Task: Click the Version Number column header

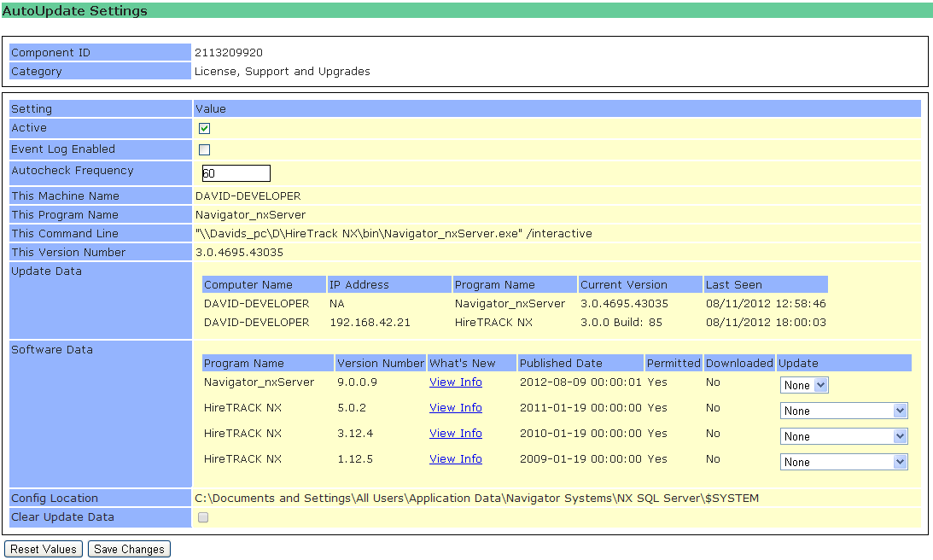Action: 380,364
